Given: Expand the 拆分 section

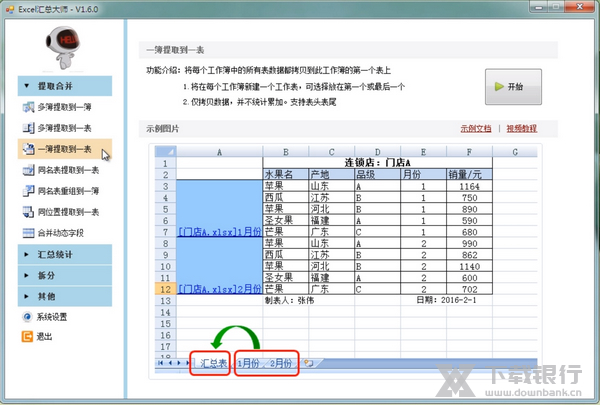Looking at the screenshot, I should point(65,275).
